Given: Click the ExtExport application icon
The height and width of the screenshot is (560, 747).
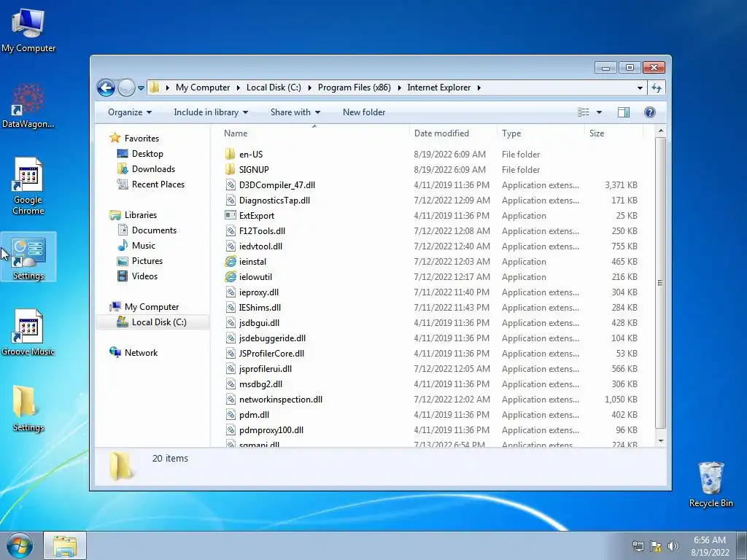Looking at the screenshot, I should [x=230, y=215].
